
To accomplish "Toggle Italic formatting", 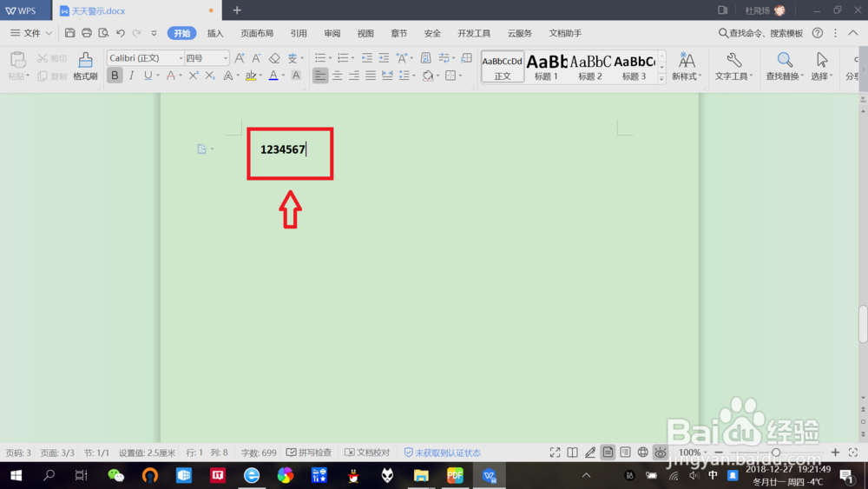I will point(131,76).
